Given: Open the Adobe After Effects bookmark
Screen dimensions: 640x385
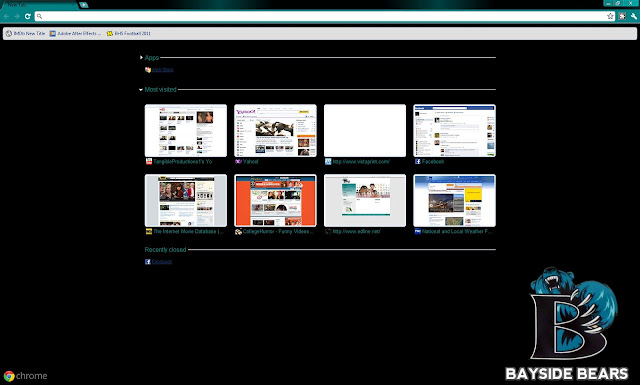Looking at the screenshot, I should [75, 33].
